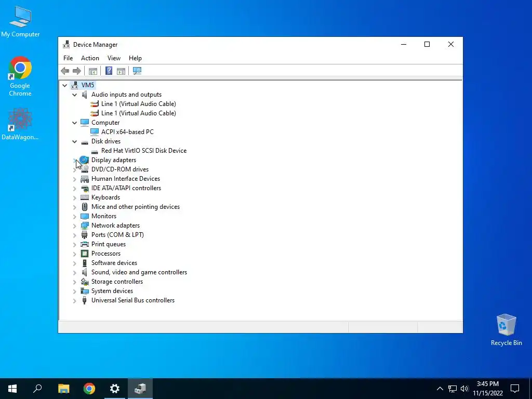This screenshot has width=532, height=399.
Task: Click the Software devices icon
Action: 85,263
